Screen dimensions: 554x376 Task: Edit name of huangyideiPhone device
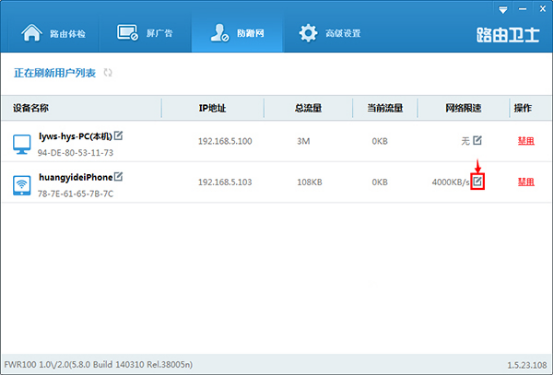118,176
